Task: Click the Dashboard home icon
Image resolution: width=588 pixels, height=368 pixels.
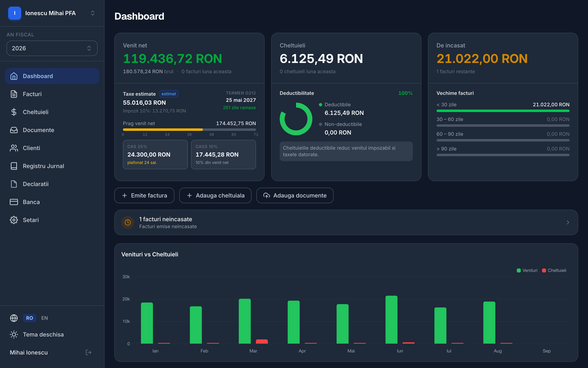Action: pyautogui.click(x=14, y=76)
